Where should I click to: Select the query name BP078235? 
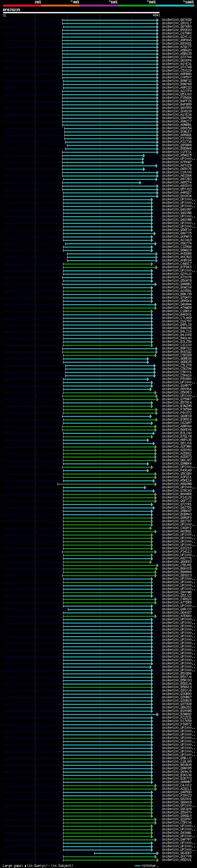pyautogui.click(x=11, y=10)
